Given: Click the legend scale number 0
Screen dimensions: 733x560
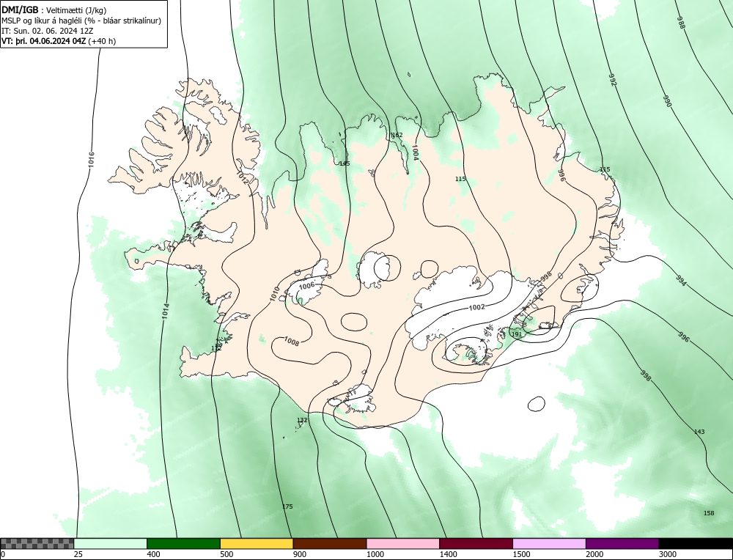Looking at the screenshot, I should (3, 554).
